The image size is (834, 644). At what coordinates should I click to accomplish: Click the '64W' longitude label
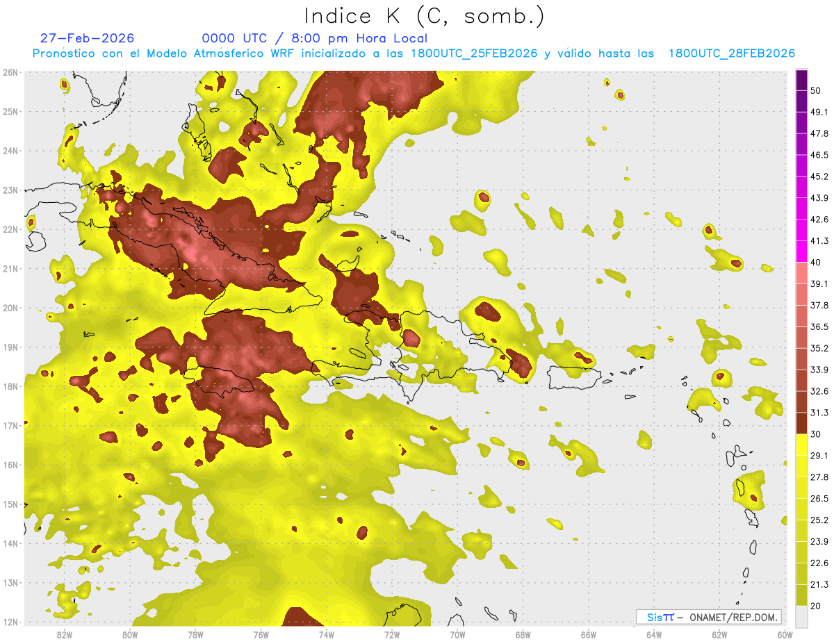click(x=654, y=634)
